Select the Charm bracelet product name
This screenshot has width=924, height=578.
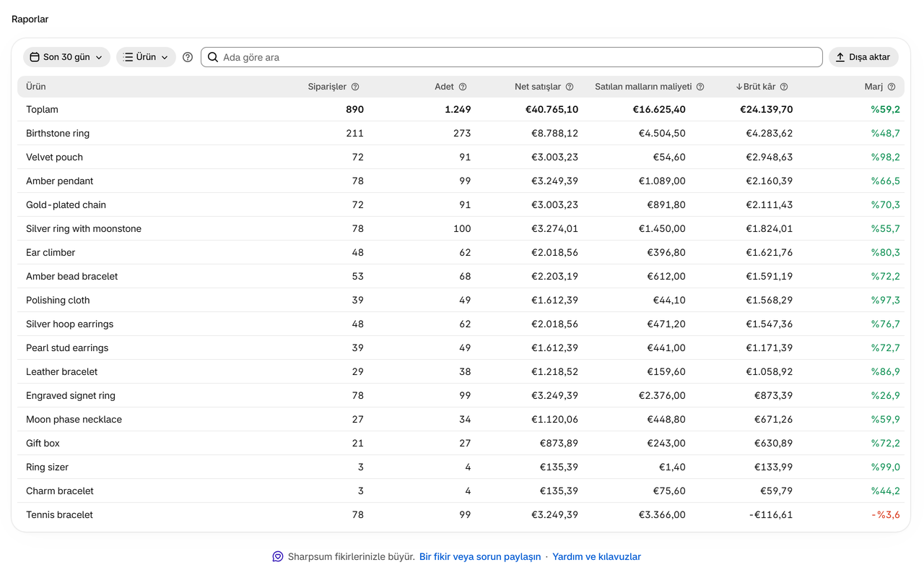60,491
